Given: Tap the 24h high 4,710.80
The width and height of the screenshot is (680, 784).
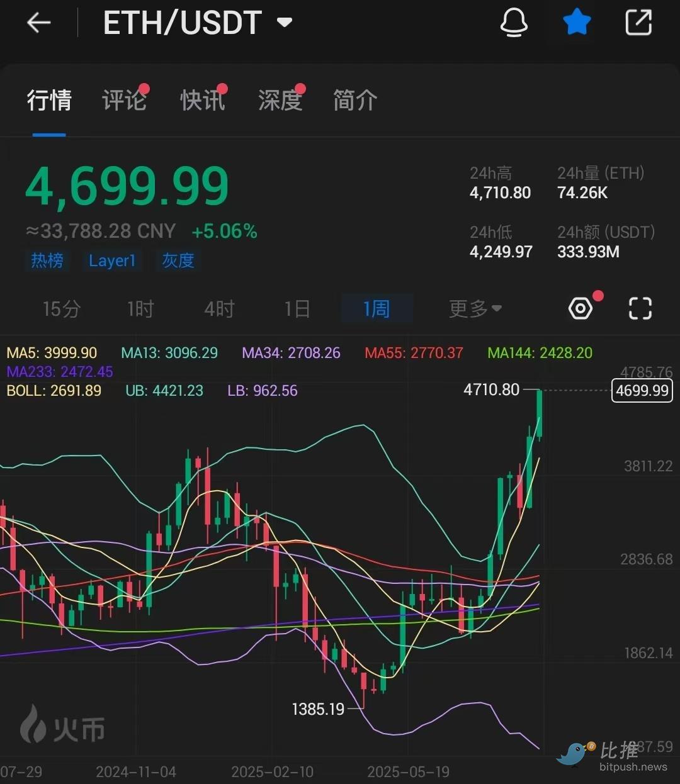Looking at the screenshot, I should (x=500, y=193).
